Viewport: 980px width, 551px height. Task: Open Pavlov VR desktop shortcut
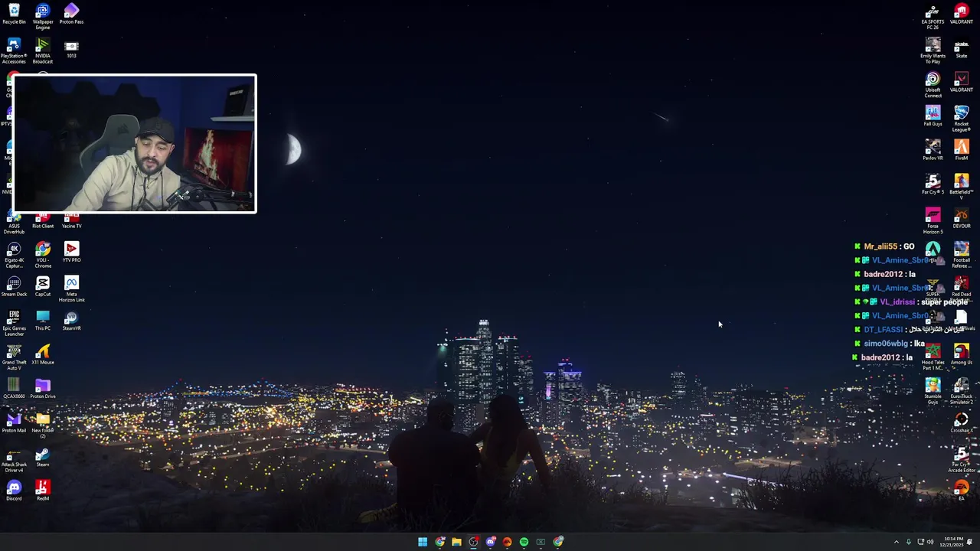tap(933, 150)
